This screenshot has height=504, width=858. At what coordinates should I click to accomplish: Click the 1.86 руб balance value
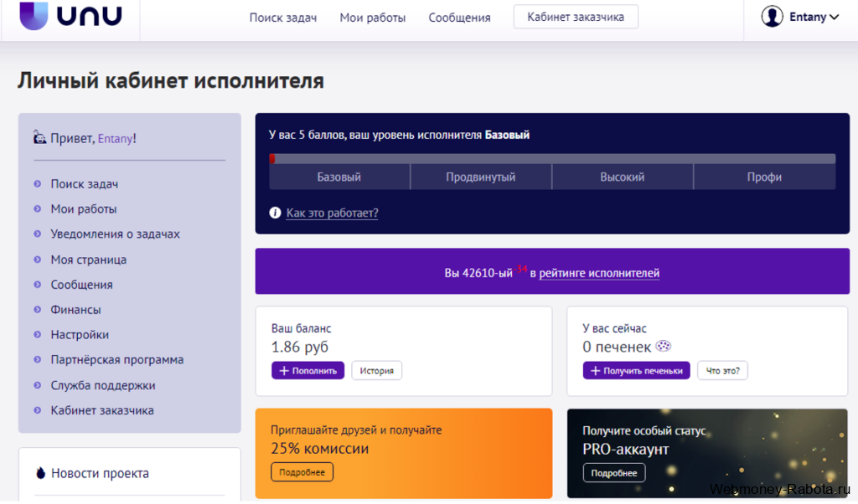[300, 347]
